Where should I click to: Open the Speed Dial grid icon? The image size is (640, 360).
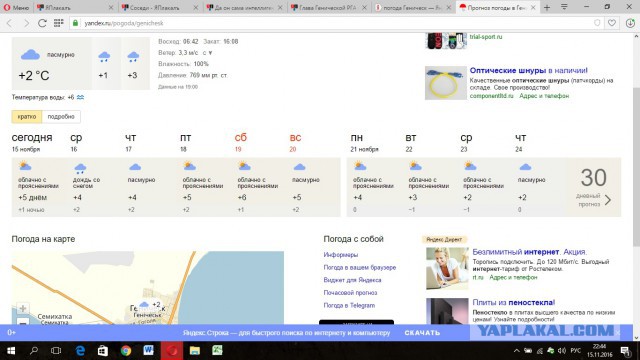(x=58, y=23)
